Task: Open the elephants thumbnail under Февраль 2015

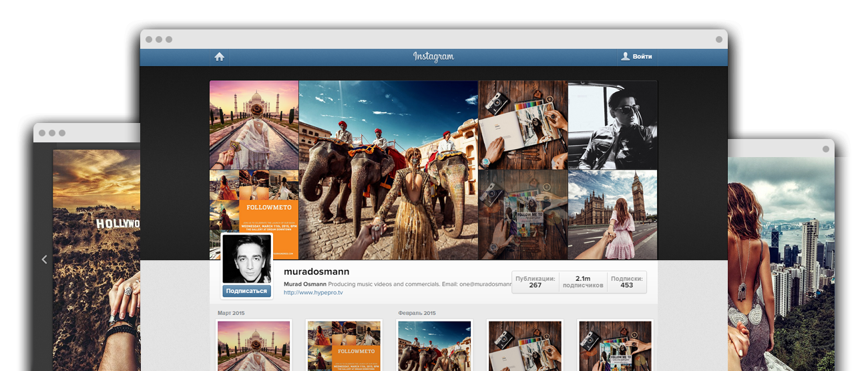Action: click(434, 345)
